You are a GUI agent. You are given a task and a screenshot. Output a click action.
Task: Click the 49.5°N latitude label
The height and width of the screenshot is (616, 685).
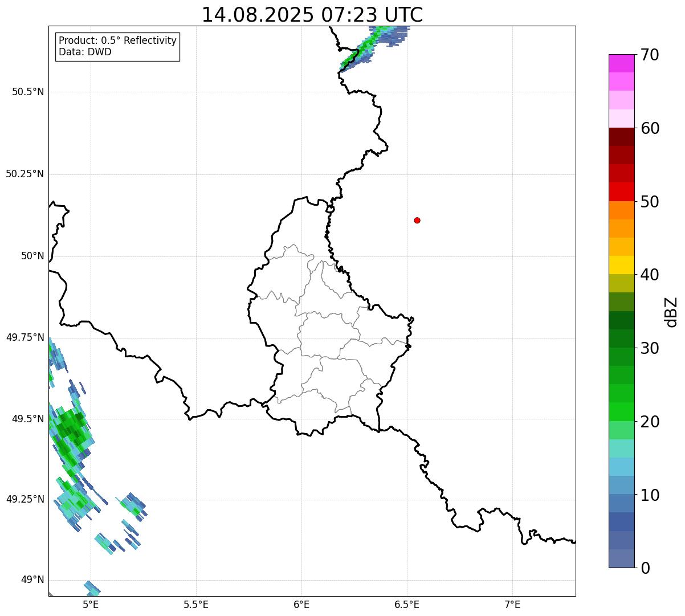(28, 419)
